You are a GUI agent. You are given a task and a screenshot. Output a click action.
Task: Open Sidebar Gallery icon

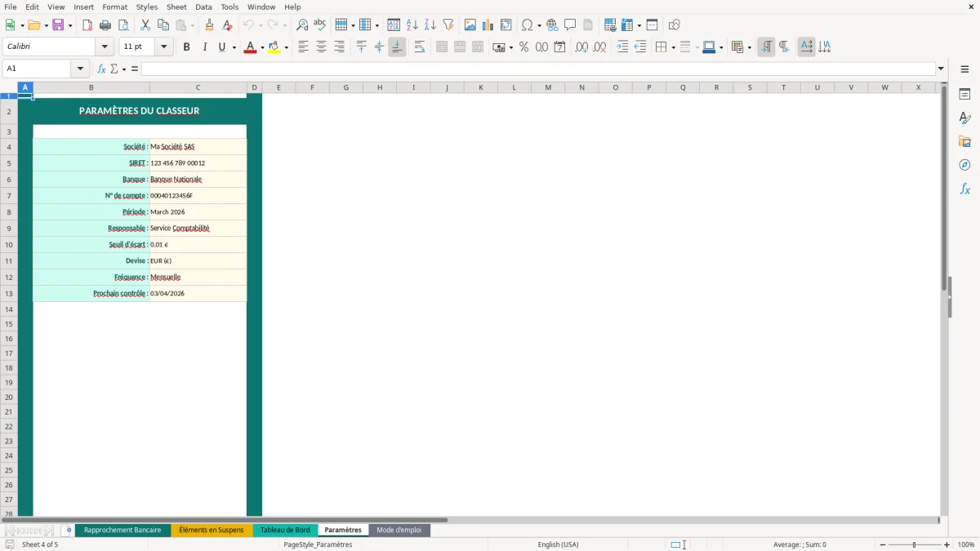[x=964, y=141]
